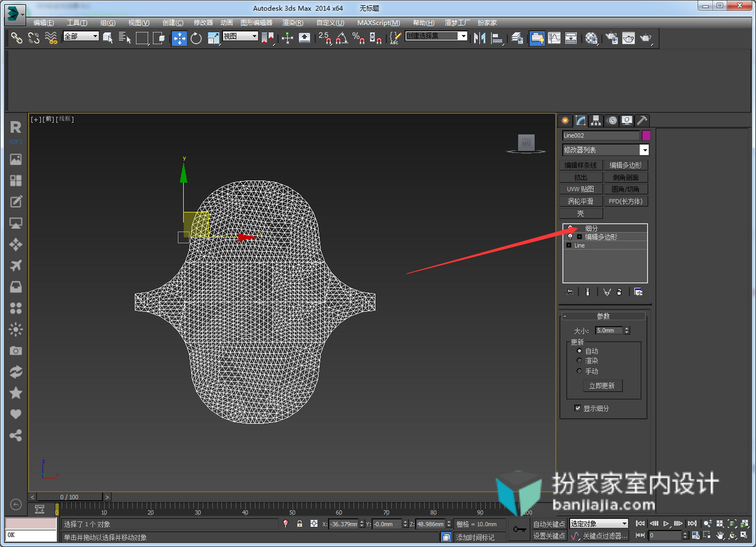Image resolution: width=756 pixels, height=547 pixels.
Task: Toggle lightbulb of 细分 modifier
Action: [570, 228]
